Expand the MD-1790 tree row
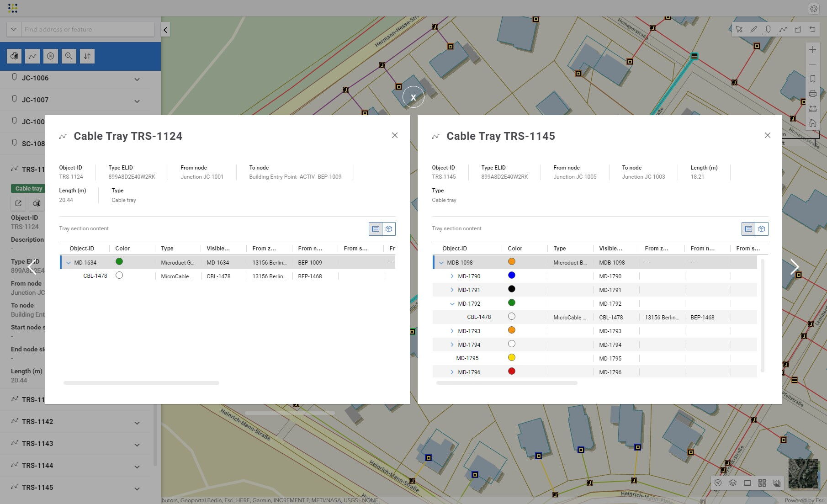Screen dimensions: 827x504 tap(452, 276)
